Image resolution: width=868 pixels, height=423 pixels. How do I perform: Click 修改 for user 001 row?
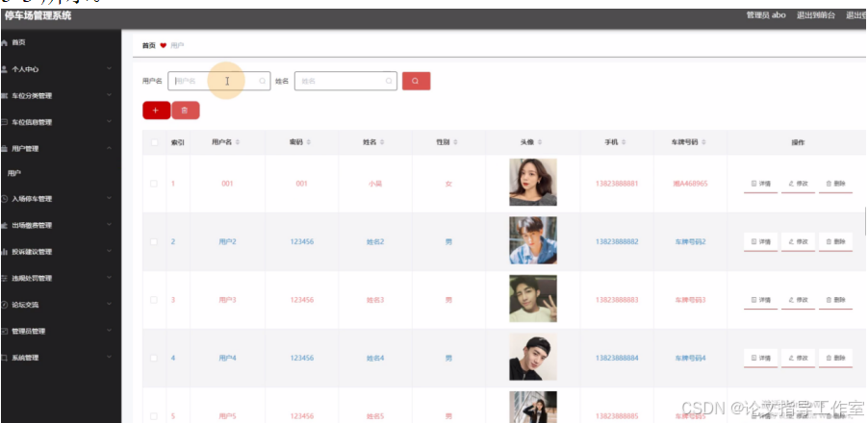pyautogui.click(x=798, y=184)
